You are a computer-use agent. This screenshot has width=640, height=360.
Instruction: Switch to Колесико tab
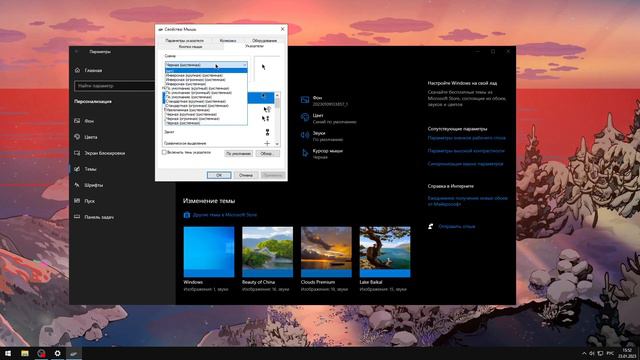coord(228,40)
